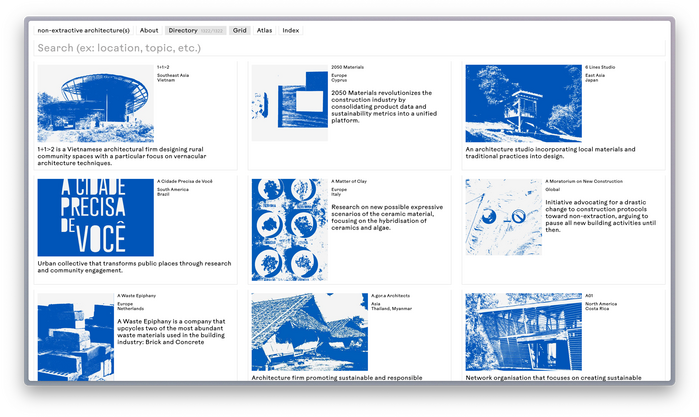The image size is (699, 417).
Task: Click the 1+1>2 Vietnamese firm description
Action: pyautogui.click(x=122, y=156)
